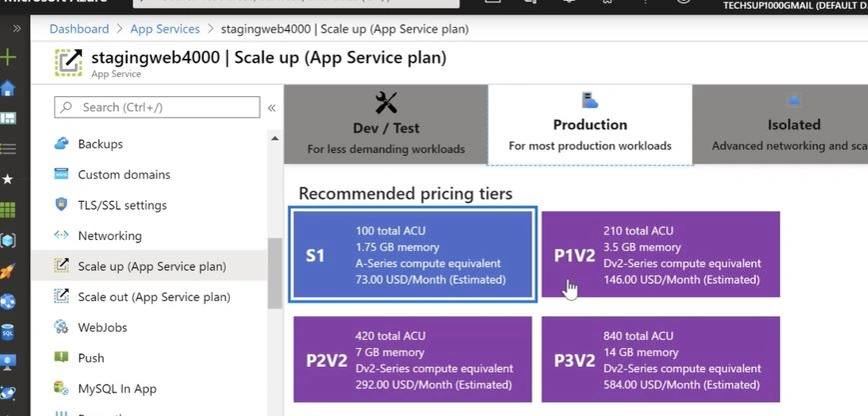
Task: Click the Backups cloud icon
Action: pyautogui.click(x=61, y=143)
